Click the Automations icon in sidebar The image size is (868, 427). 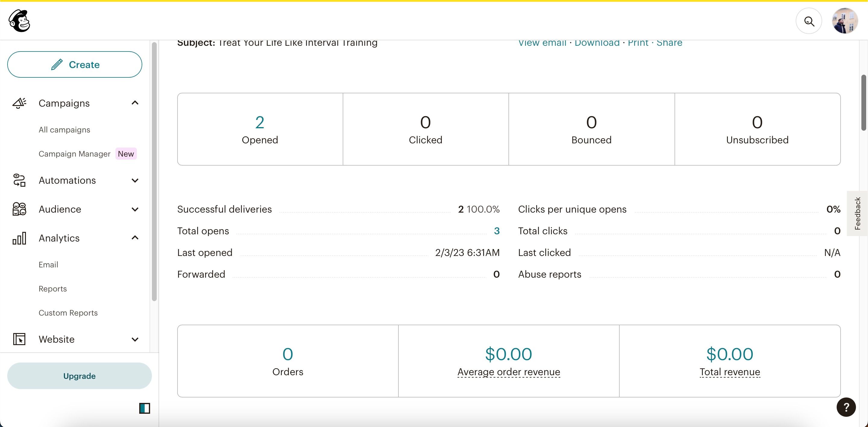point(19,180)
